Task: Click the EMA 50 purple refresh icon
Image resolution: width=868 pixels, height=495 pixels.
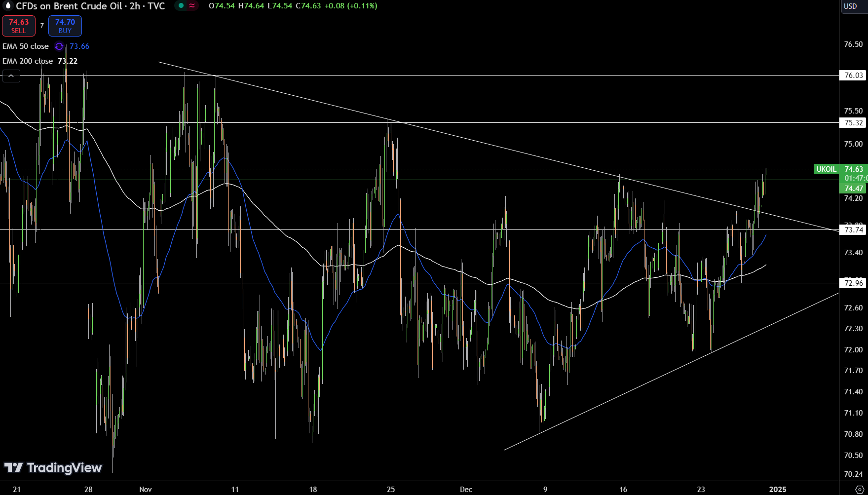Action: click(59, 46)
